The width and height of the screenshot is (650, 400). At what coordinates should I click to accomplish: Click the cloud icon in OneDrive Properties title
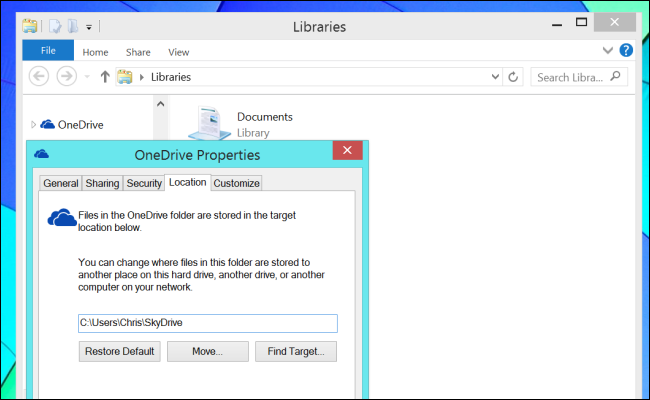[x=41, y=154]
